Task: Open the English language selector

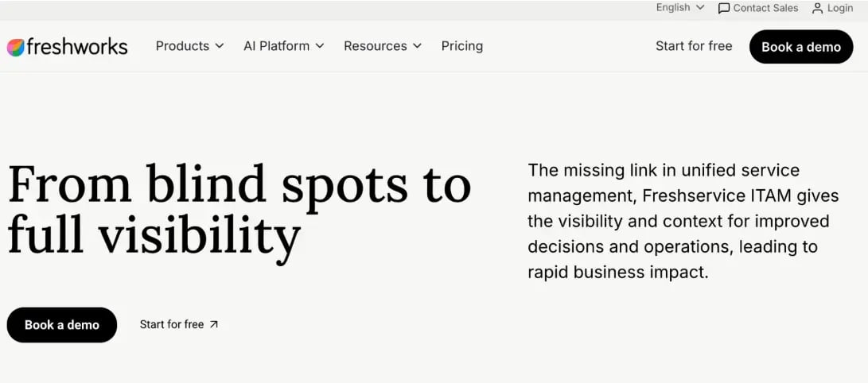Action: [x=679, y=8]
